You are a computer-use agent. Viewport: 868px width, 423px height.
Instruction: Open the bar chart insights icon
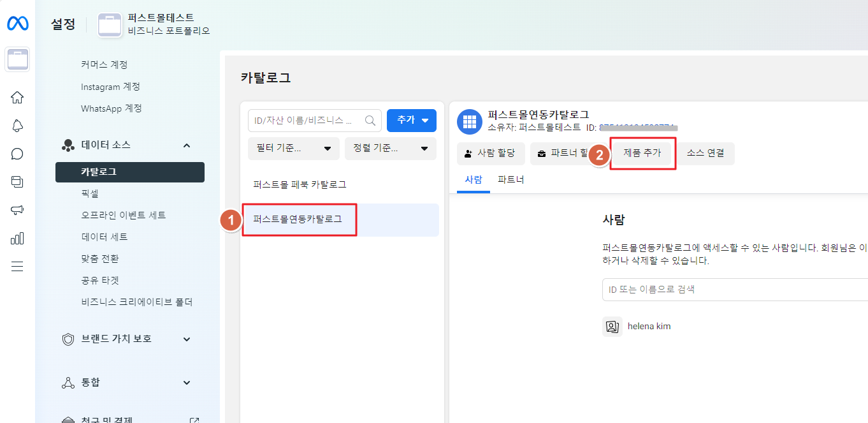[x=17, y=239]
